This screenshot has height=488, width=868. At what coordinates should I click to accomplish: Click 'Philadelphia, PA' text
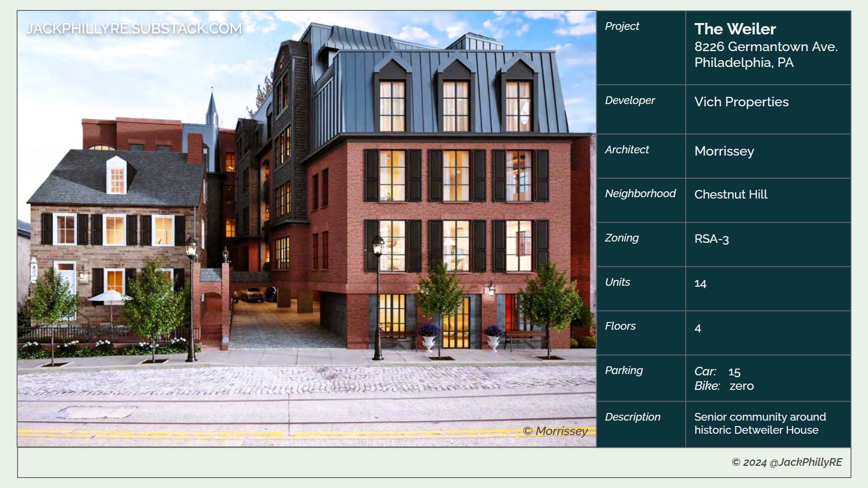point(744,62)
